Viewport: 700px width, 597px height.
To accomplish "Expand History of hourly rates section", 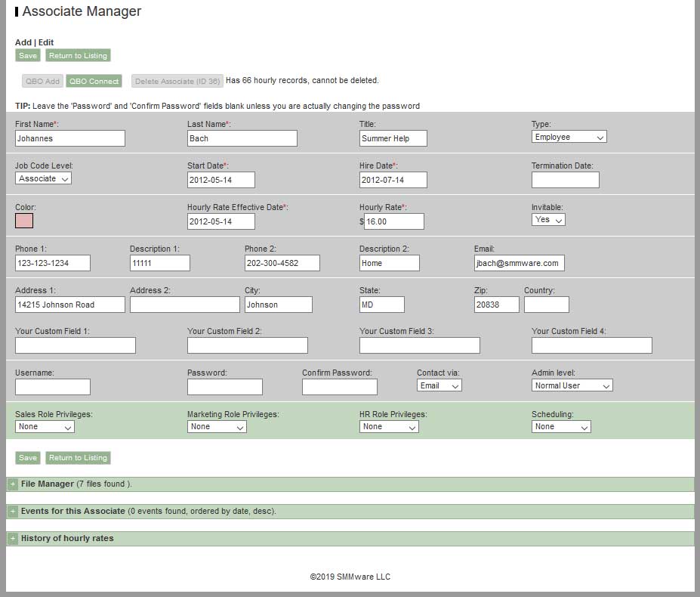I will pos(13,539).
